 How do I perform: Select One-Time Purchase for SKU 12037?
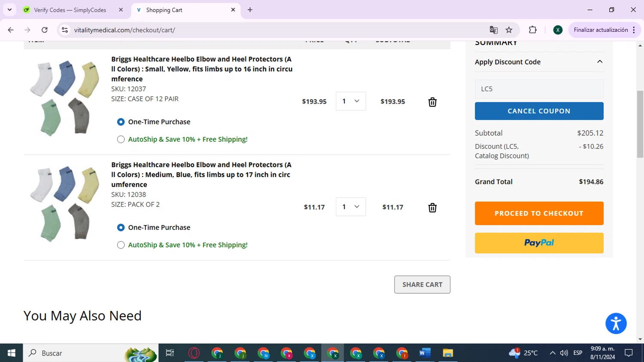[x=121, y=122]
